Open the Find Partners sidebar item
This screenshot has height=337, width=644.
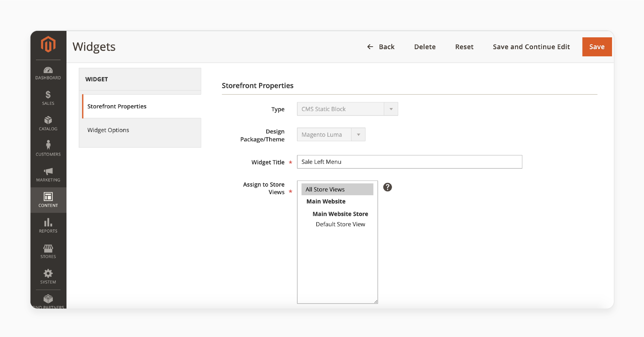(x=48, y=301)
